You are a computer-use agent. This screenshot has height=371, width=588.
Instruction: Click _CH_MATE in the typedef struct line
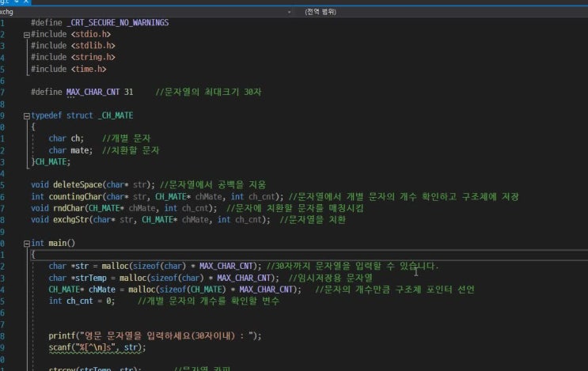[116, 115]
